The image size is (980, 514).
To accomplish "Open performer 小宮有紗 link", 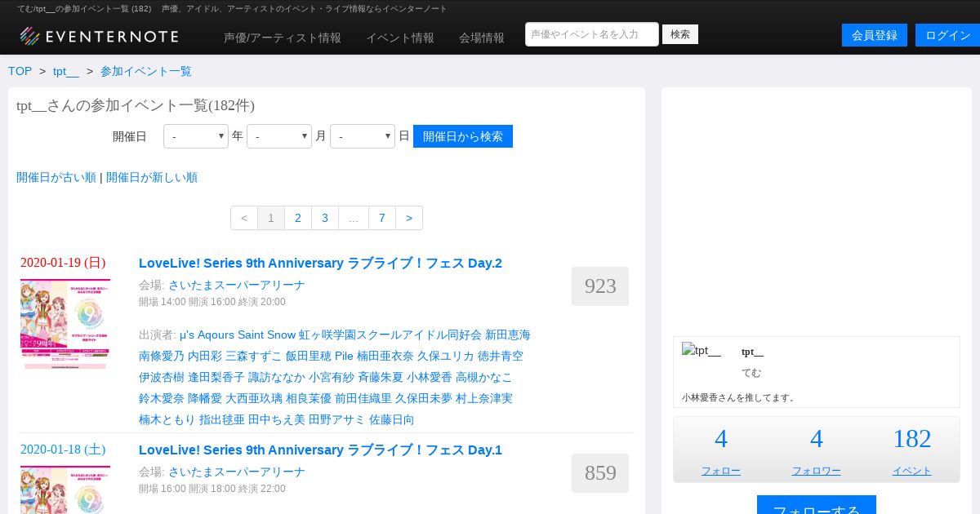I will 332,377.
